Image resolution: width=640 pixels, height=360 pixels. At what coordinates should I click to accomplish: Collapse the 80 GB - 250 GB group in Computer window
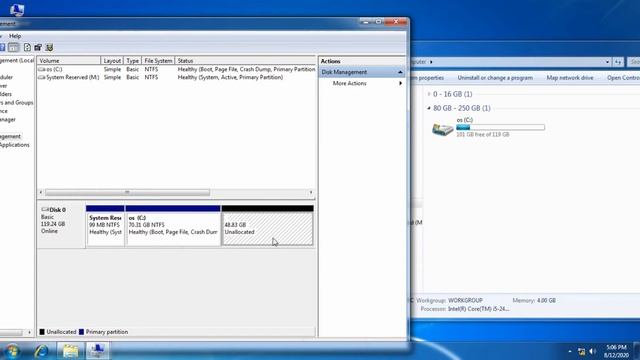tap(429, 108)
